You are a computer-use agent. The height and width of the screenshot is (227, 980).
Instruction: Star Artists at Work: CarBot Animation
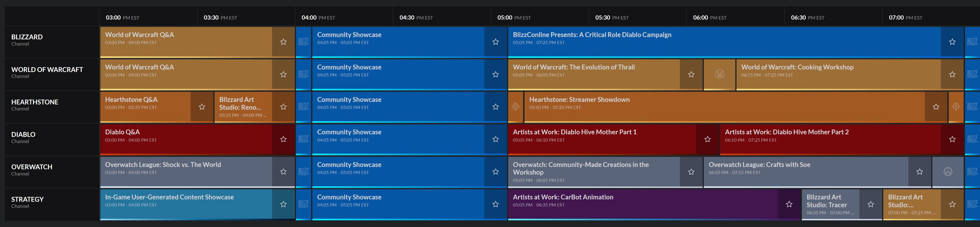tap(789, 204)
